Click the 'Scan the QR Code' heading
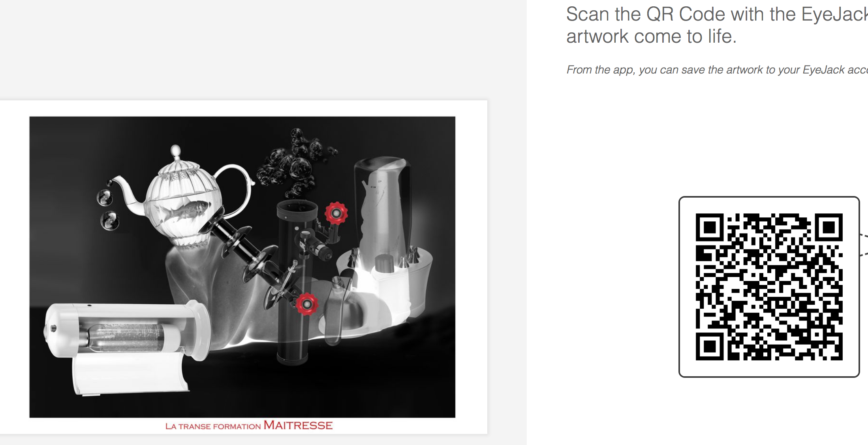 tap(717, 25)
